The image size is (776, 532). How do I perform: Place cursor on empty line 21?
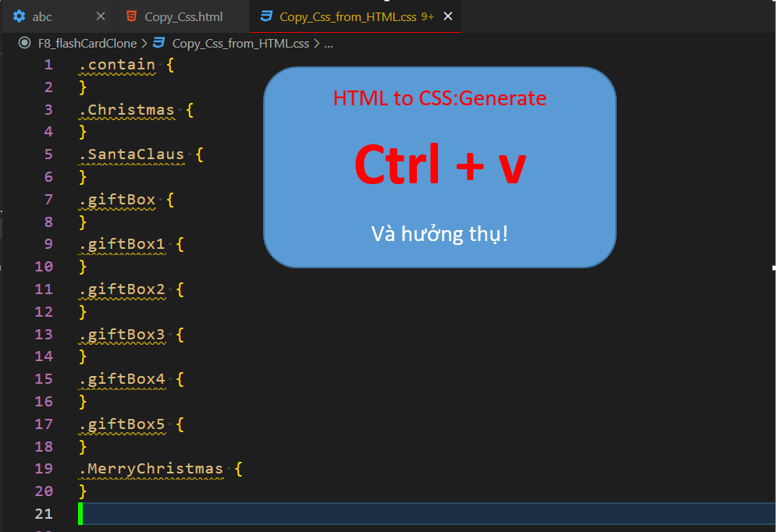[x=426, y=514]
